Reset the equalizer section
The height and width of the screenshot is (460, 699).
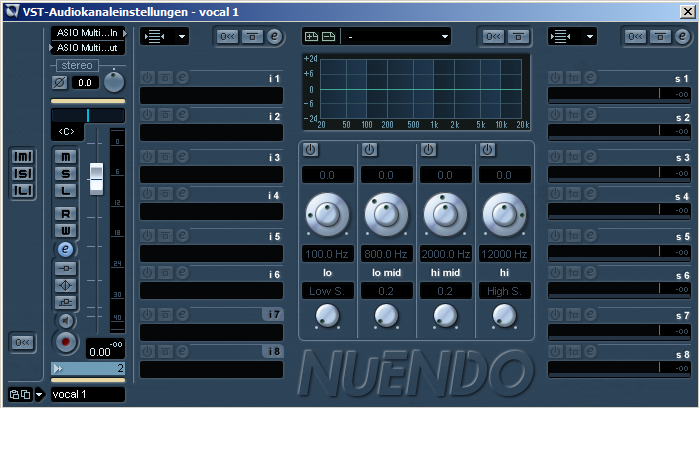pos(493,37)
